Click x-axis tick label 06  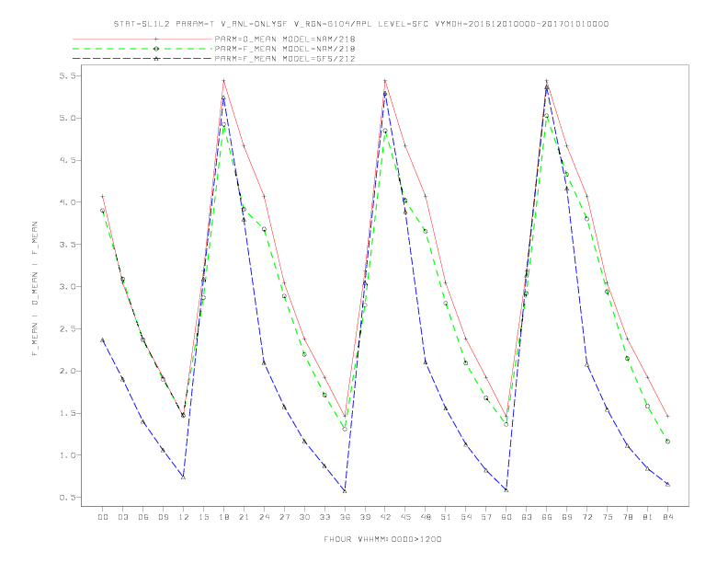point(143,517)
